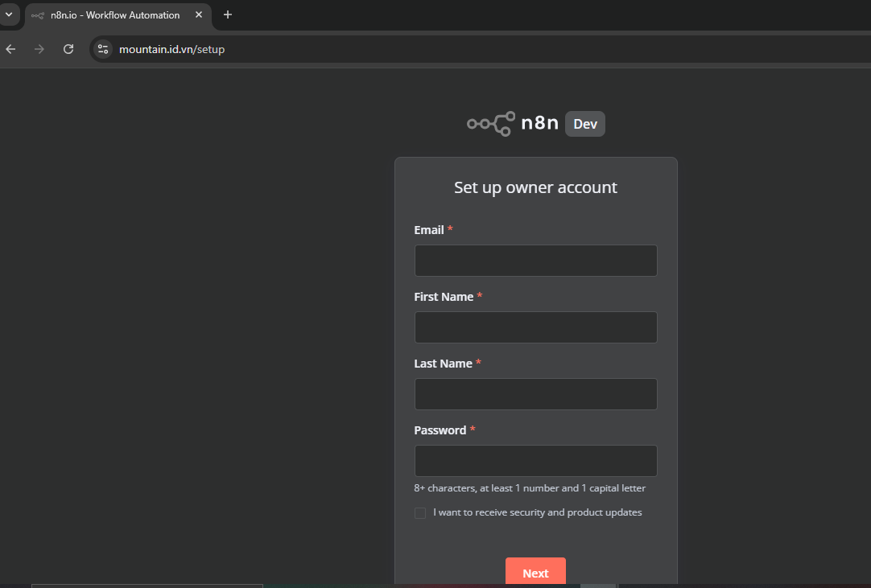
Task: Focus the Last Name input field
Action: [535, 393]
